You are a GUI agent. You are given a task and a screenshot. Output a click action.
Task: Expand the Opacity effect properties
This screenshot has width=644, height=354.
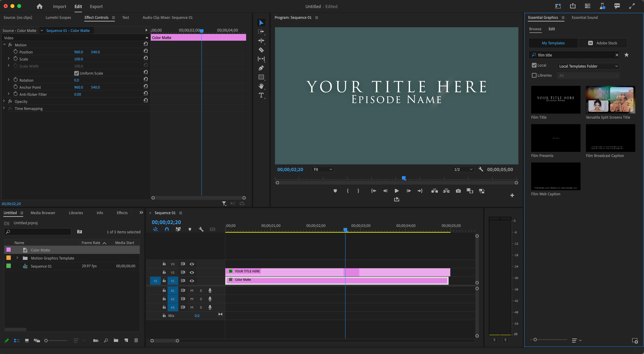point(4,101)
